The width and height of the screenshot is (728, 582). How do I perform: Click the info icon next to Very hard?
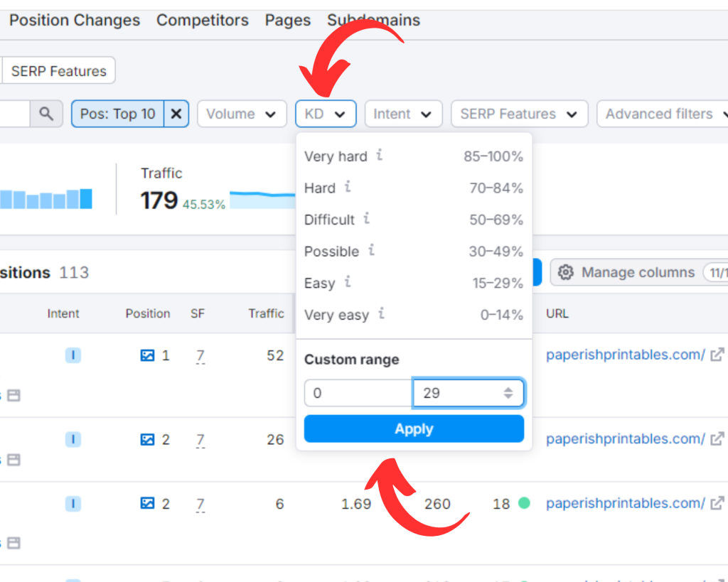[x=380, y=155]
